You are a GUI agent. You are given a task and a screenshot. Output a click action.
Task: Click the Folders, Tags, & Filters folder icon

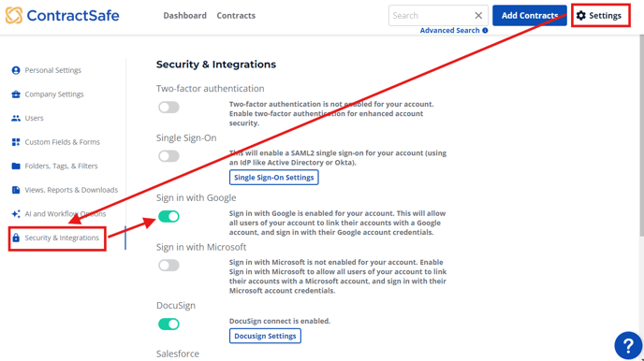point(16,166)
